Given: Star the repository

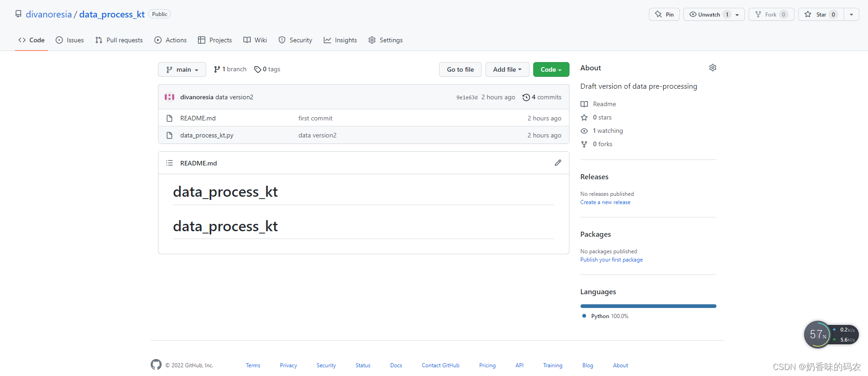Looking at the screenshot, I should [x=821, y=15].
